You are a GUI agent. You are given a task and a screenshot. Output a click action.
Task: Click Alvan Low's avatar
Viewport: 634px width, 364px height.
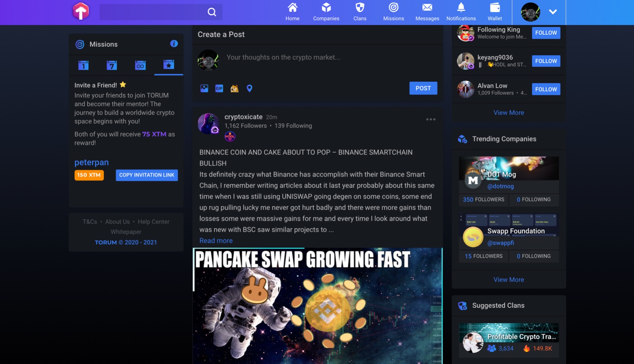(466, 89)
